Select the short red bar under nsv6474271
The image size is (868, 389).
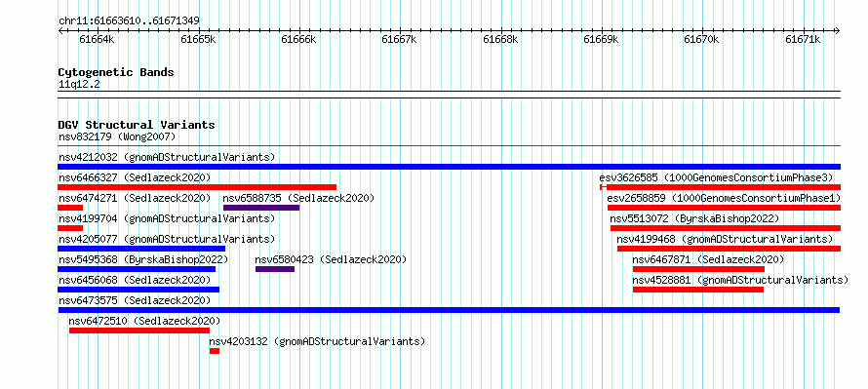click(70, 208)
